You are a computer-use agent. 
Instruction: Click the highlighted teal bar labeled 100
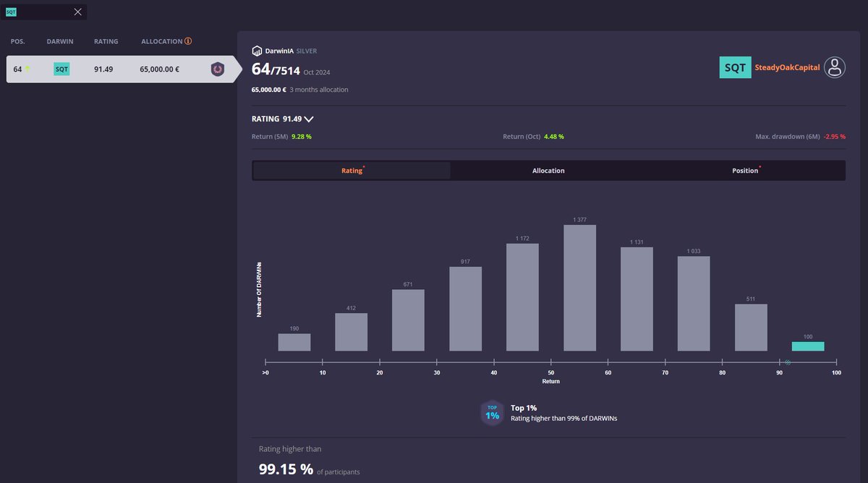pos(808,346)
